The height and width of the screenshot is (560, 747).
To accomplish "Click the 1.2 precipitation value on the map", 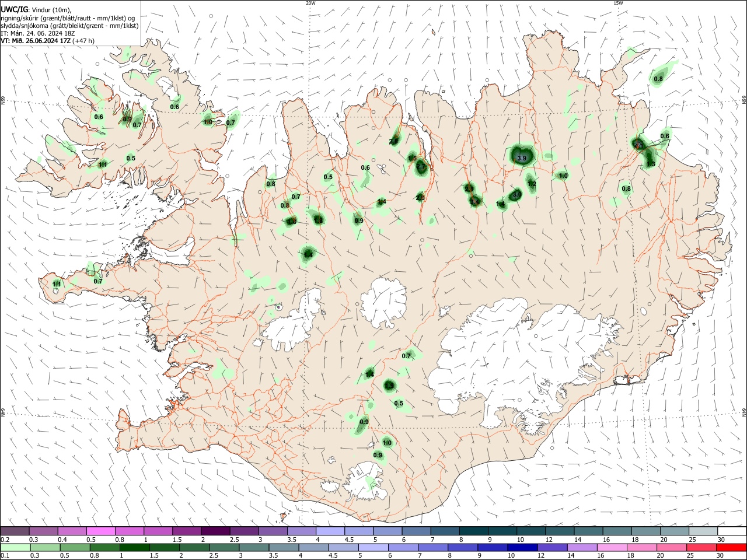I will coord(532,184).
